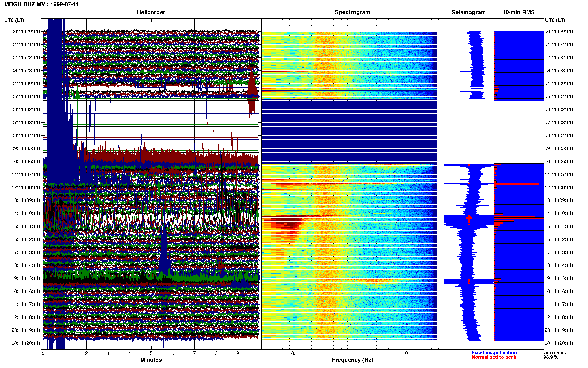Viewport: 588px width, 368px height.
Task: Click left-axis time label '16:11 (12:11)'
Action: pyautogui.click(x=26, y=239)
